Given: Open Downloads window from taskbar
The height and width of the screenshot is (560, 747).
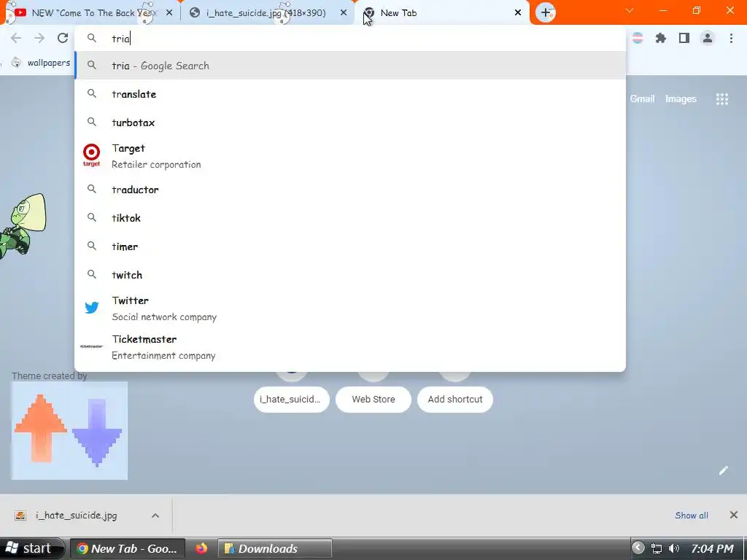Looking at the screenshot, I should click(275, 548).
